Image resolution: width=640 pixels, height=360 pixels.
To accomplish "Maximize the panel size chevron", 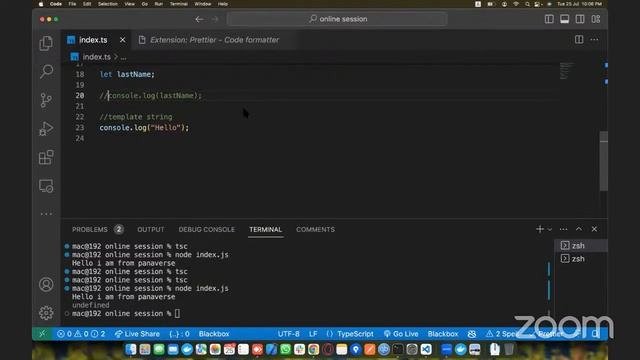I will pyautogui.click(x=579, y=229).
